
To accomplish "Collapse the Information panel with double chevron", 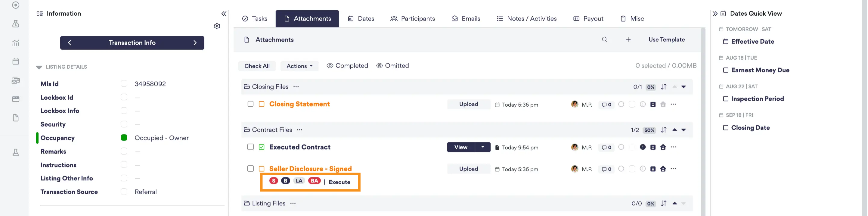I will click(224, 14).
